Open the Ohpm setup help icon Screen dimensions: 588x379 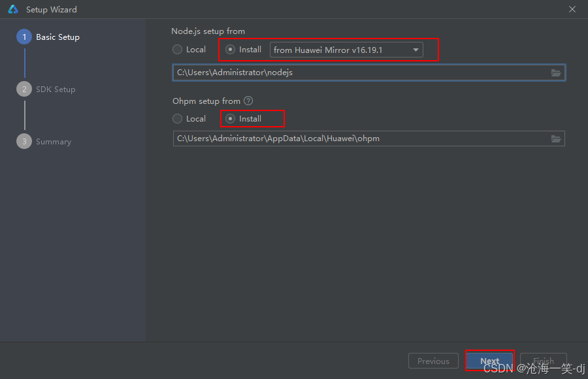pyautogui.click(x=248, y=101)
